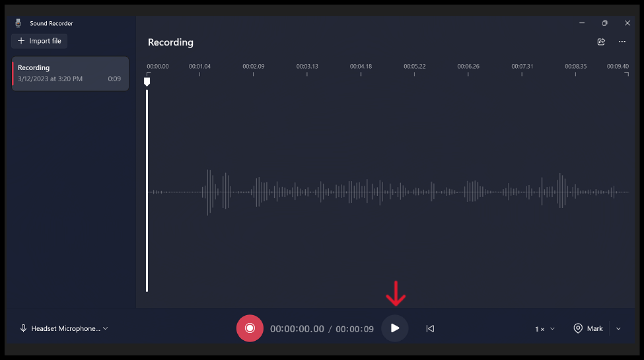Restore down the Sound Recorder window

604,23
